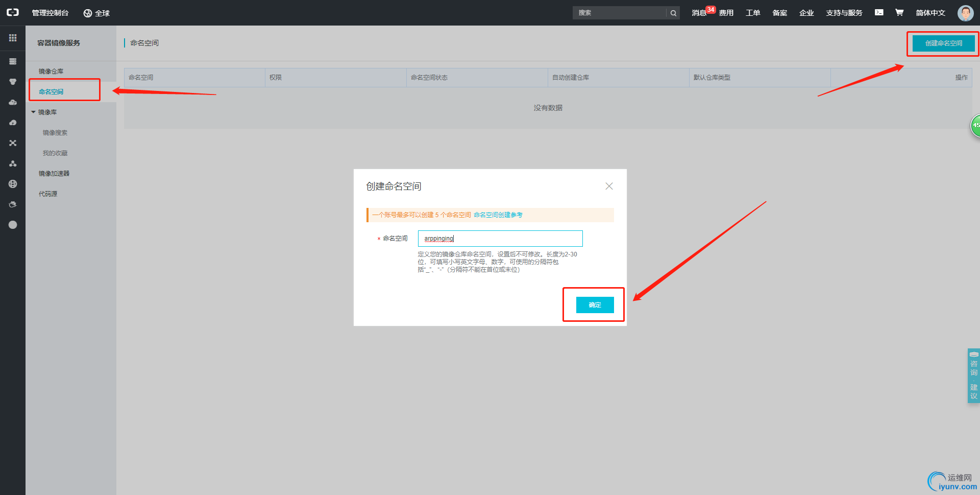Open 镜像加速器 in sidebar
980x495 pixels.
[54, 174]
